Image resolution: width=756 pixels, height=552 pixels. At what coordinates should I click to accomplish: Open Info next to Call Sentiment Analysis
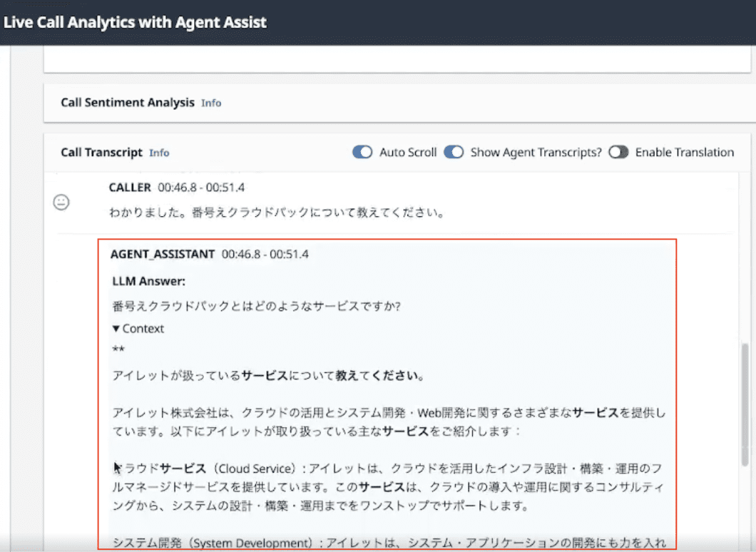click(x=211, y=103)
